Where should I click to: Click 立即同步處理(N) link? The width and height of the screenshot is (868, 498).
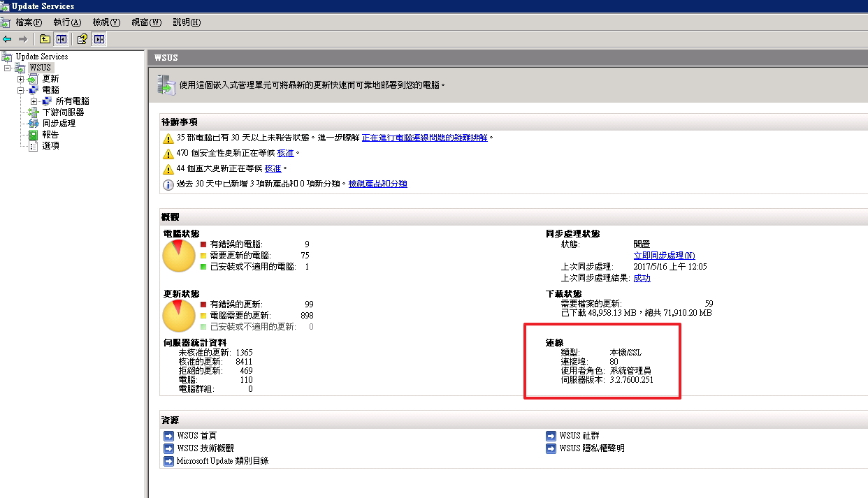(664, 256)
